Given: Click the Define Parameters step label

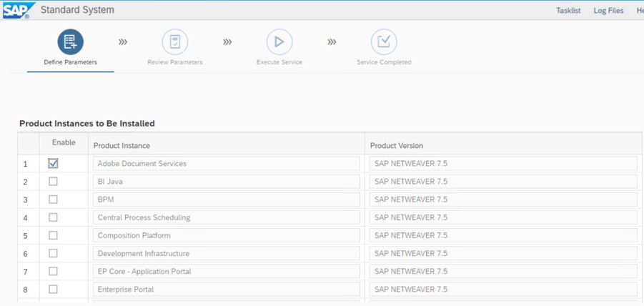Looking at the screenshot, I should (x=70, y=62).
